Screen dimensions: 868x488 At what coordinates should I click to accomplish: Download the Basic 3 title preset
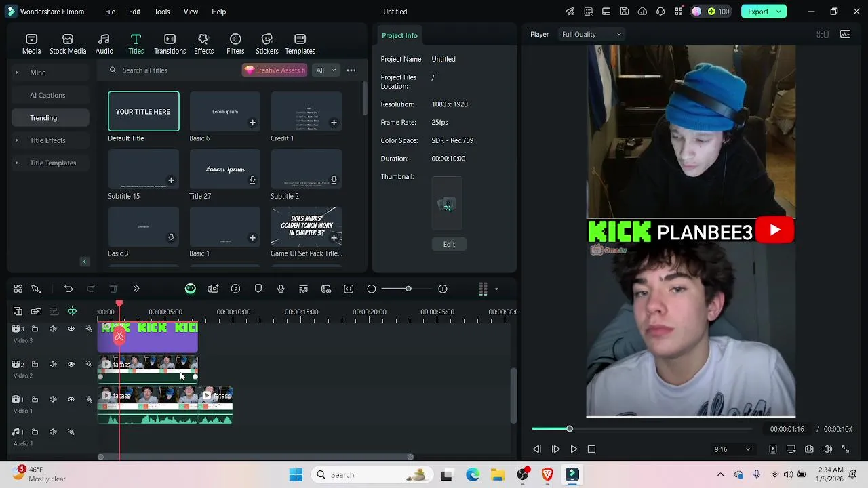pos(171,238)
